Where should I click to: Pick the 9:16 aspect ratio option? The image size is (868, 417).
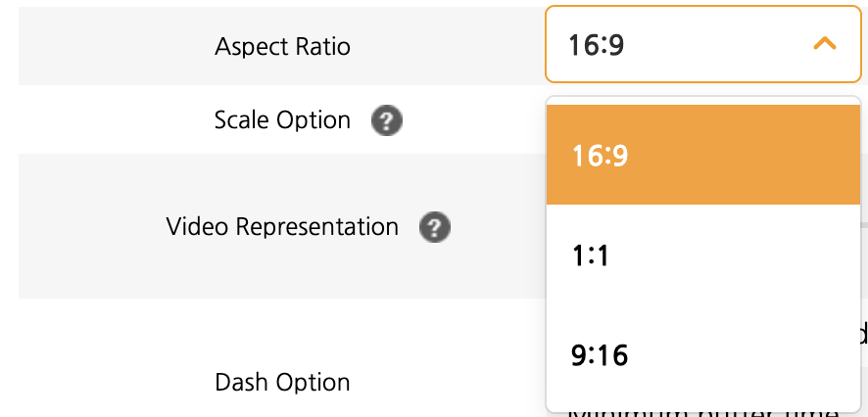(x=702, y=355)
